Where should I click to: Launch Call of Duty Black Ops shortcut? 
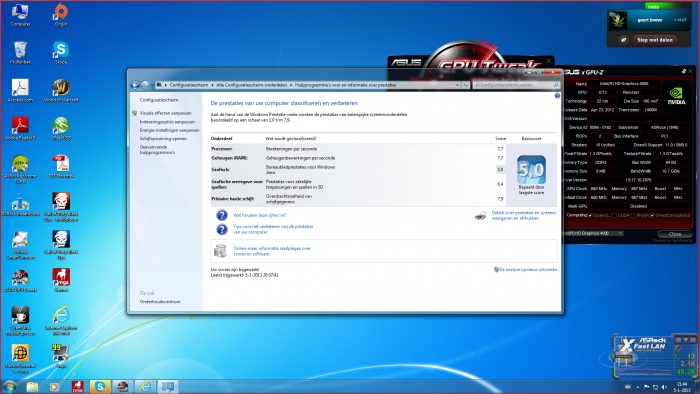click(x=61, y=245)
